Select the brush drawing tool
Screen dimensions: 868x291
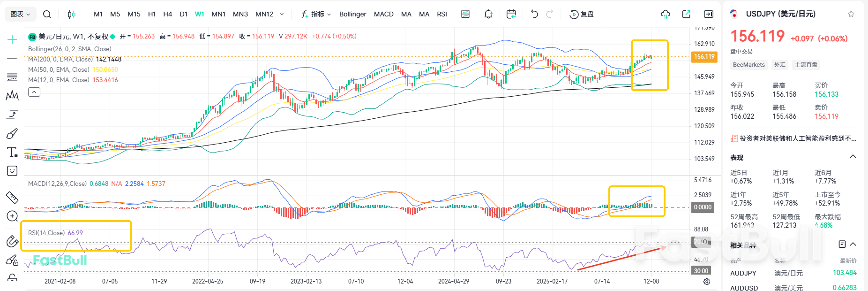tap(12, 134)
